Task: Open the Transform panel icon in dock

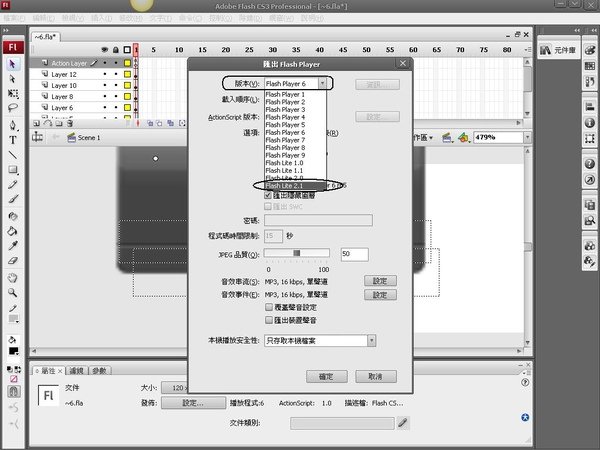Action: pos(590,139)
